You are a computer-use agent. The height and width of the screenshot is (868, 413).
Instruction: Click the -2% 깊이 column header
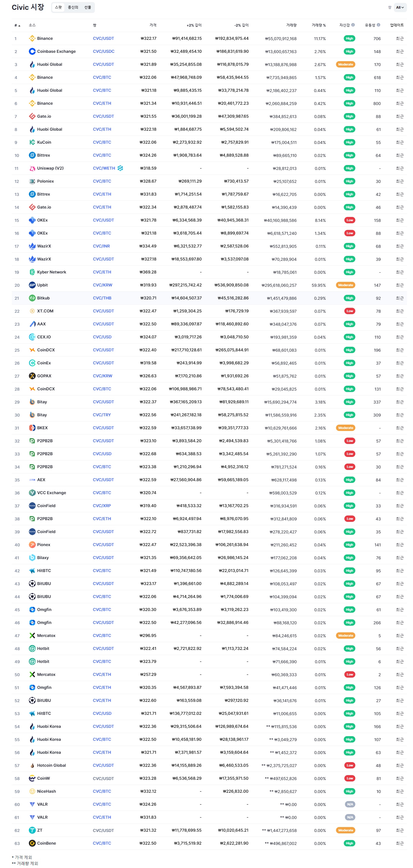241,25
